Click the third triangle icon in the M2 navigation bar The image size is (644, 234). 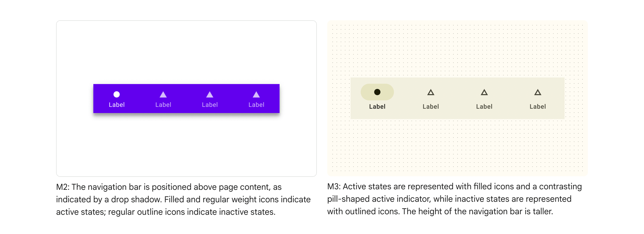[210, 94]
